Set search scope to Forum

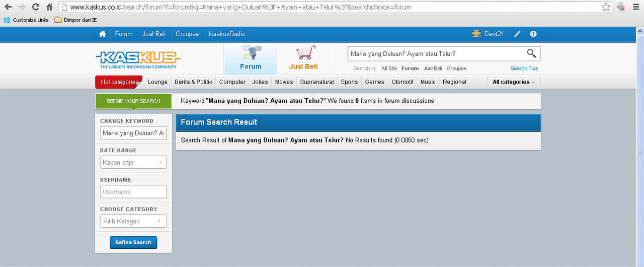pos(410,69)
